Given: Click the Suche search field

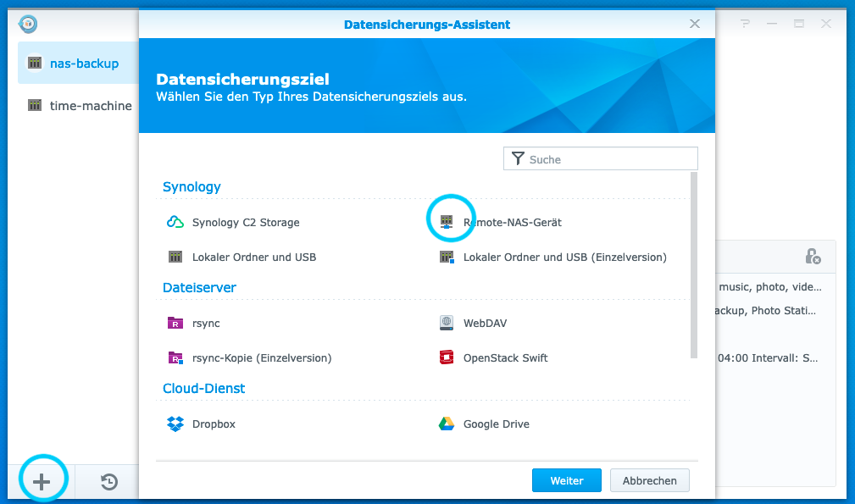Looking at the screenshot, I should (610, 159).
